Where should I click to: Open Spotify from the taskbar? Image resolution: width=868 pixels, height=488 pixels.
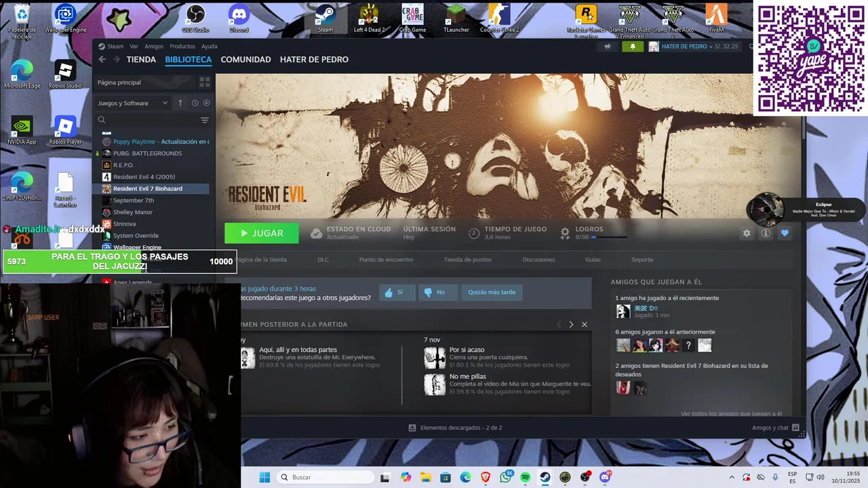pos(526,477)
